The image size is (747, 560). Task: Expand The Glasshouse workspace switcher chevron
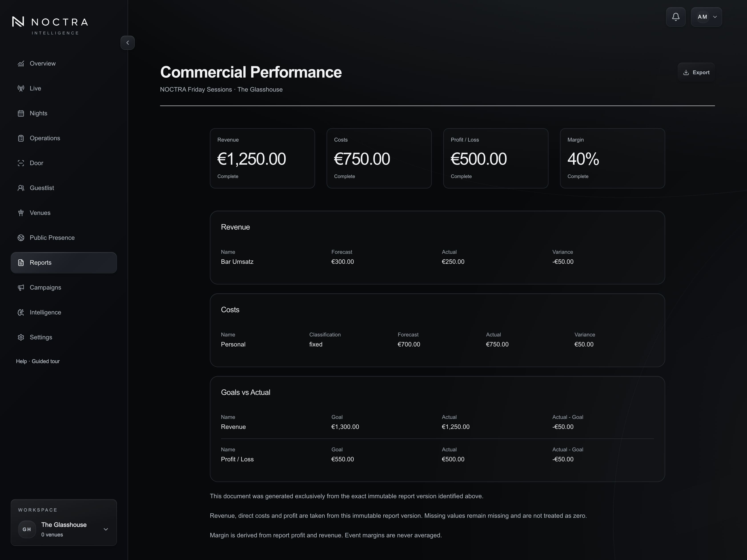[106, 529]
